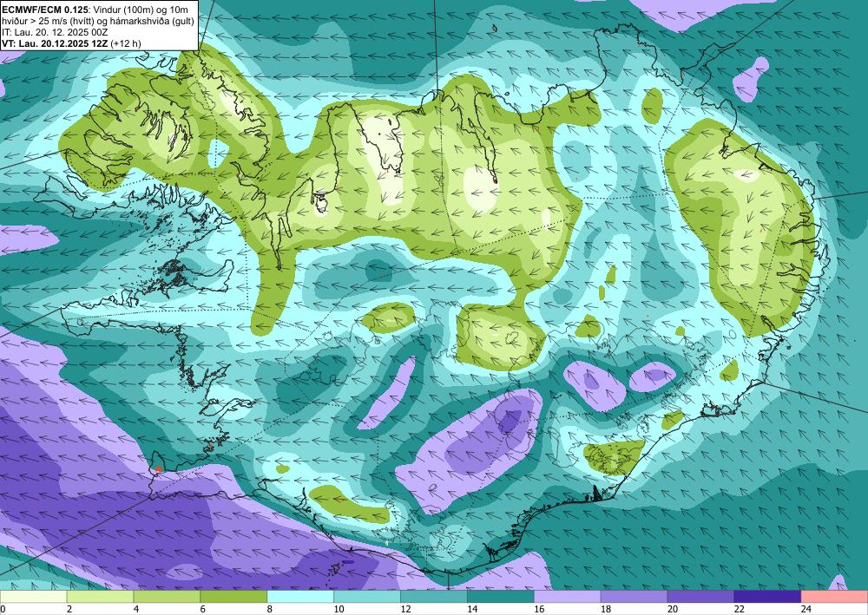Choose the 22–24 m/s dark indigo legend swatch
This screenshot has height=615, width=868.
[x=767, y=597]
